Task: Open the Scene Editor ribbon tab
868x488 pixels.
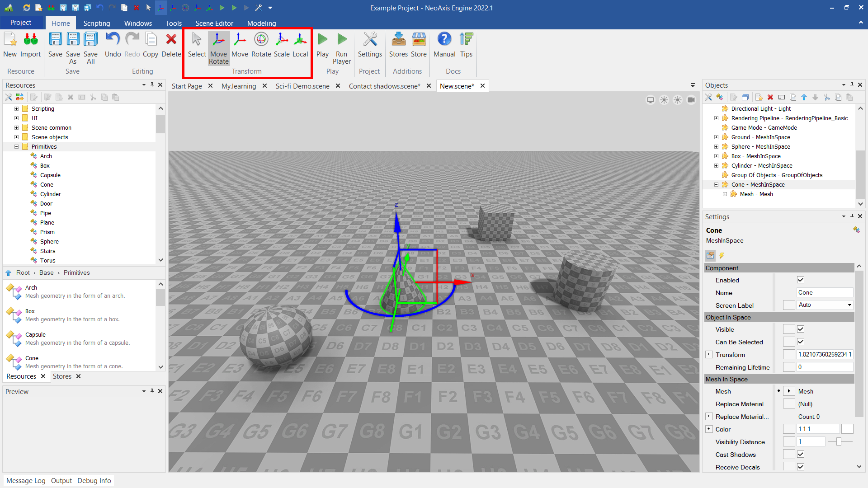Action: pos(214,23)
